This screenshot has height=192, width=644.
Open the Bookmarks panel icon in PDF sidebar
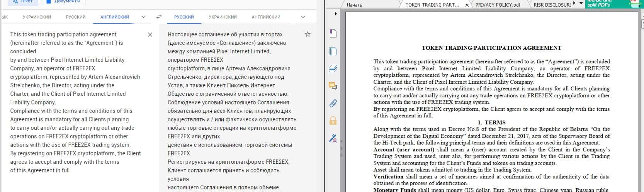tap(333, 34)
